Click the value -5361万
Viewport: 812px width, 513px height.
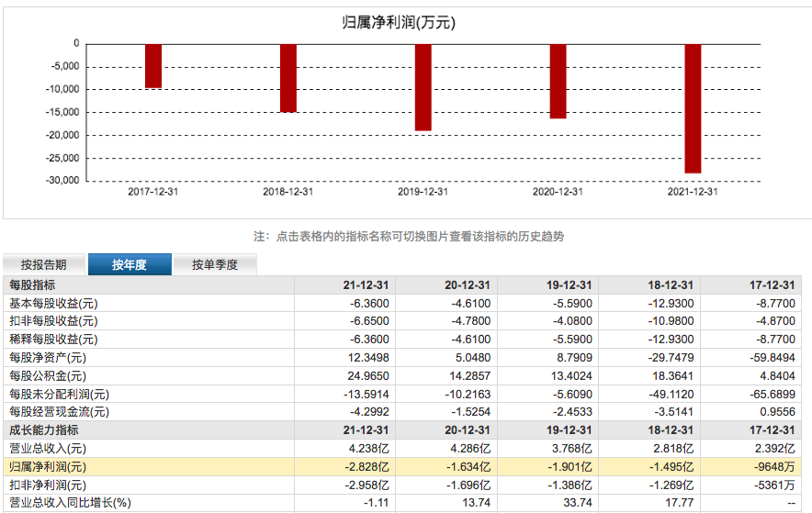tap(774, 485)
